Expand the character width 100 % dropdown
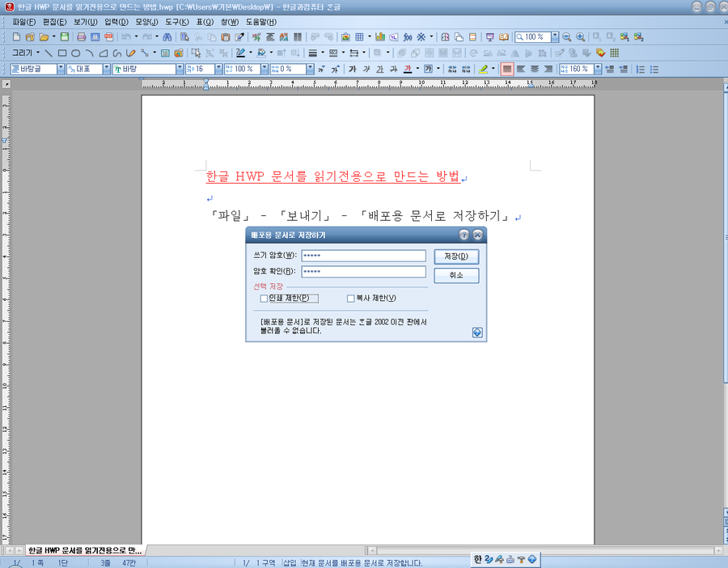This screenshot has height=568, width=728. 265,70
